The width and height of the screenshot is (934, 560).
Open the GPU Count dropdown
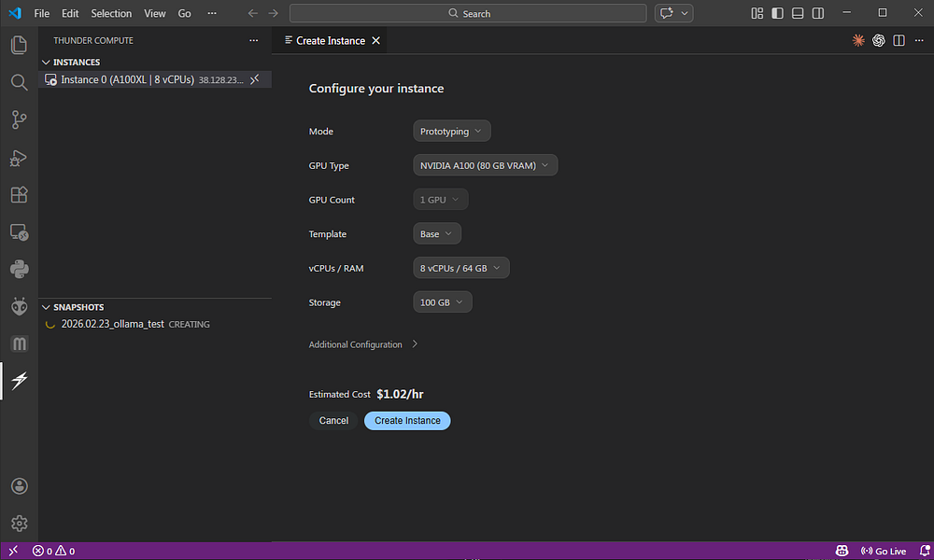click(x=440, y=200)
